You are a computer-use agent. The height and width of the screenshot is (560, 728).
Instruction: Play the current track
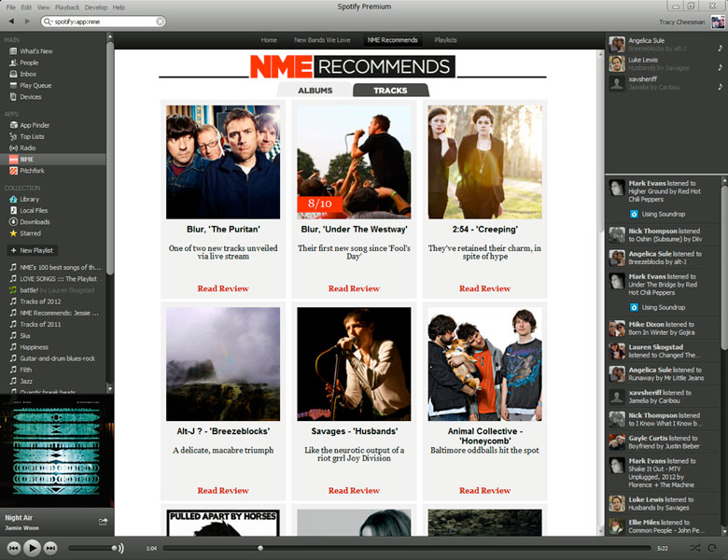coord(32,548)
